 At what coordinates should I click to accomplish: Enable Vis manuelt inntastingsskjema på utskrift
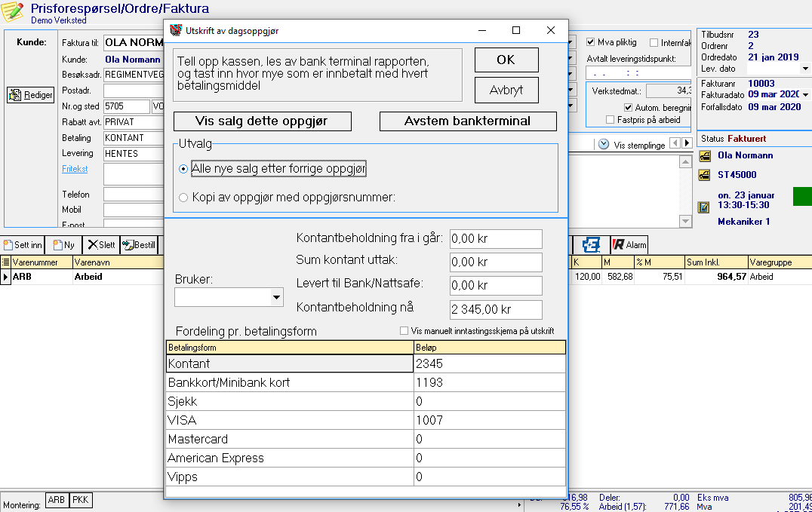point(404,331)
